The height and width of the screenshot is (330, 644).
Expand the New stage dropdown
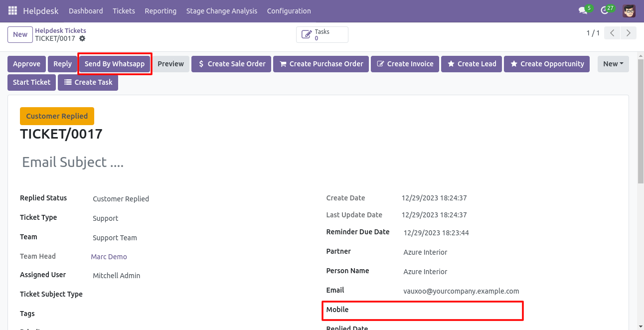click(613, 64)
